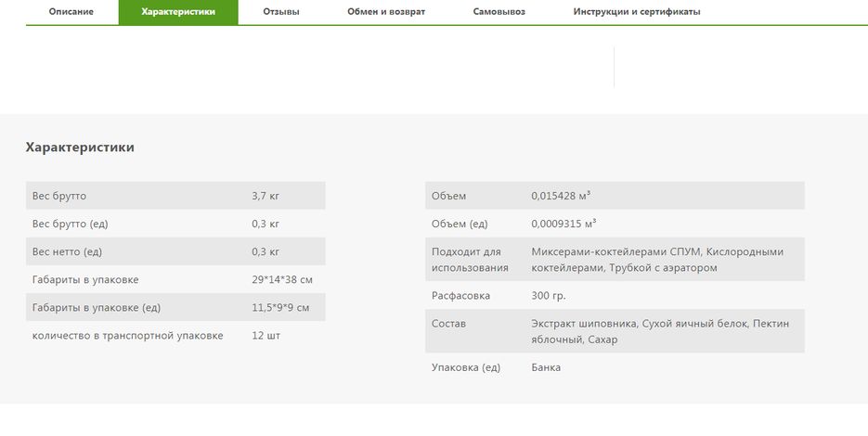
Task: Click the 300 гр. value
Action: point(549,296)
